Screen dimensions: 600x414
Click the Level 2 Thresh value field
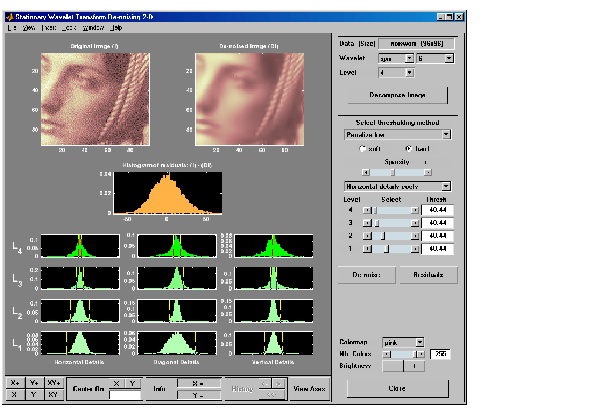437,236
